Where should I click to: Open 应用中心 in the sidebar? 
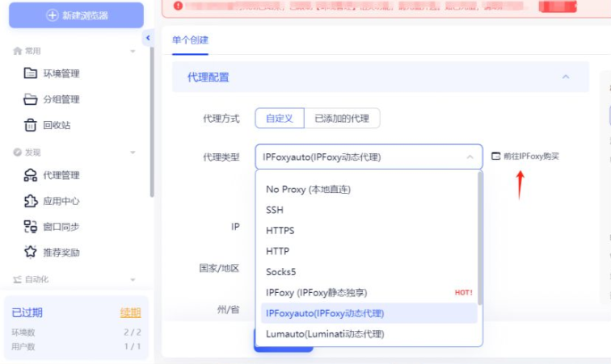click(61, 201)
